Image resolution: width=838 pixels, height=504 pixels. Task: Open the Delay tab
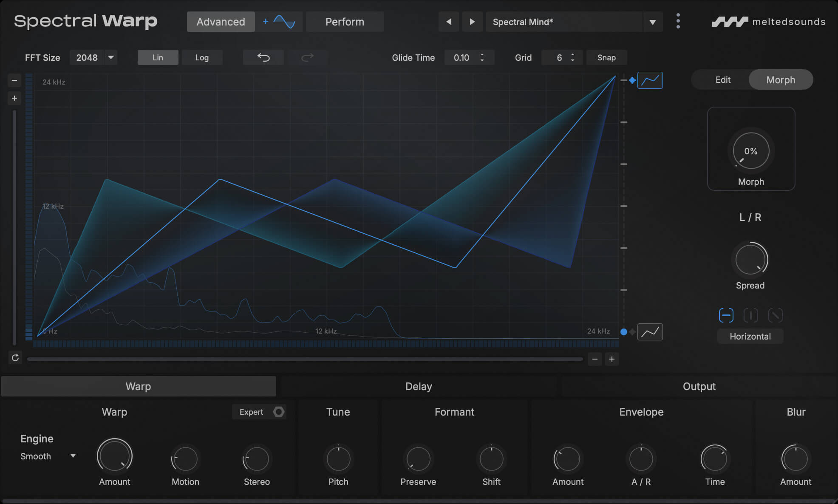coord(419,386)
